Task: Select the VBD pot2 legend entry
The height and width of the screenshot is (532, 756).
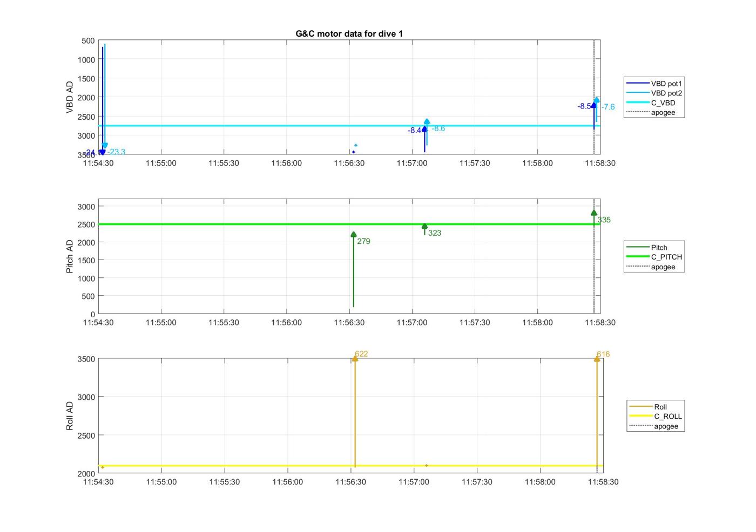Action: pos(654,93)
